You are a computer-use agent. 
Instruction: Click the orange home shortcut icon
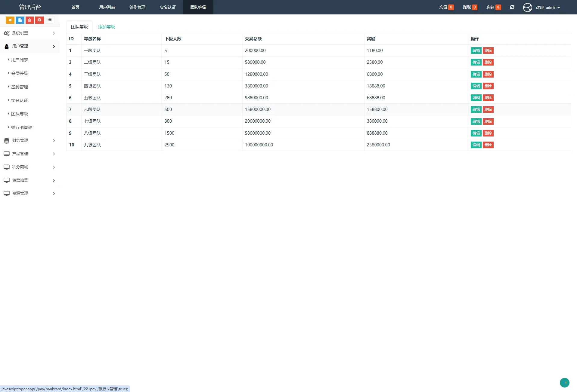pyautogui.click(x=10, y=20)
